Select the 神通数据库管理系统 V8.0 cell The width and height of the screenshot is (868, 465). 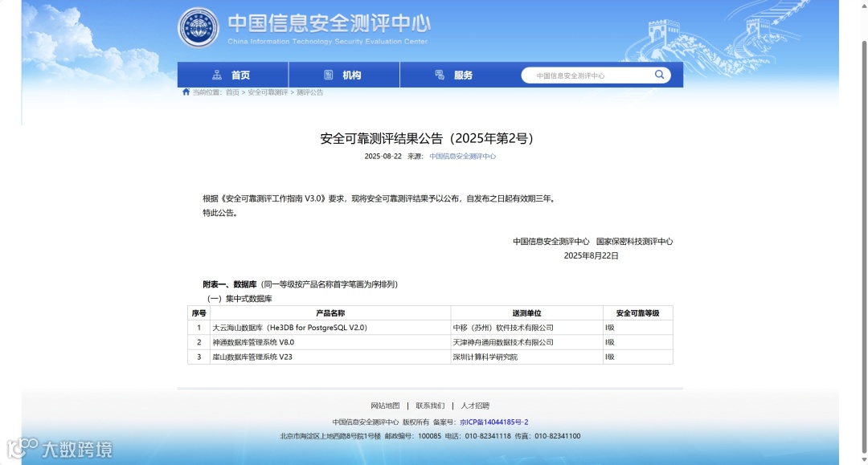(330, 342)
